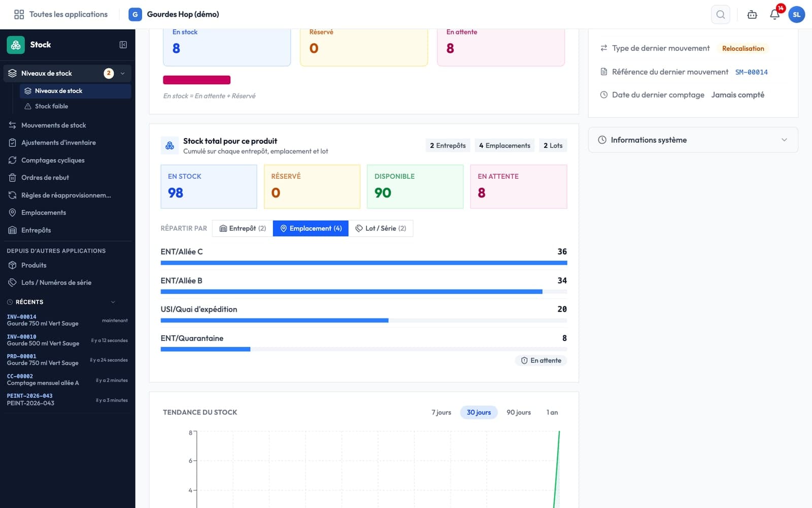The height and width of the screenshot is (508, 812).
Task: Open recent PEINT-2026-043 item
Action: click(x=67, y=400)
